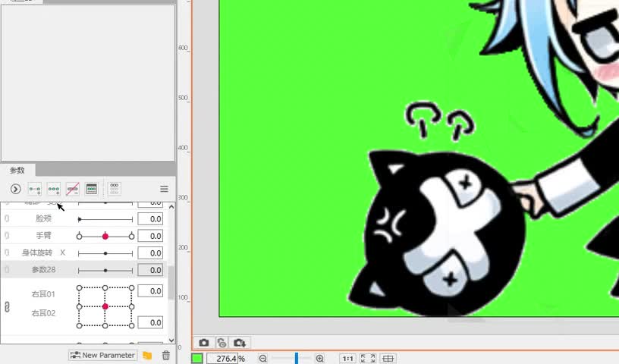Click red center point of 右耳 grid
This screenshot has width=619, height=364.
coord(105,306)
